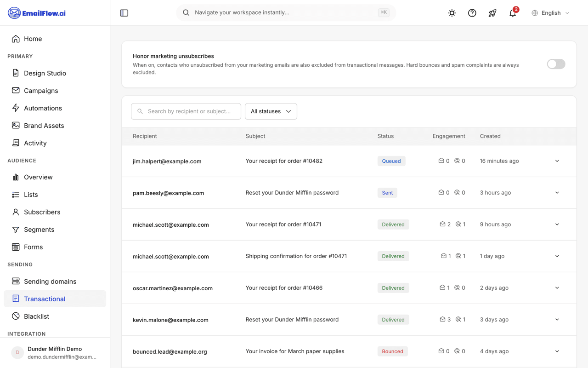Viewport: 588px width, 368px height.
Task: Click the Blacklist ban icon
Action: click(x=16, y=316)
